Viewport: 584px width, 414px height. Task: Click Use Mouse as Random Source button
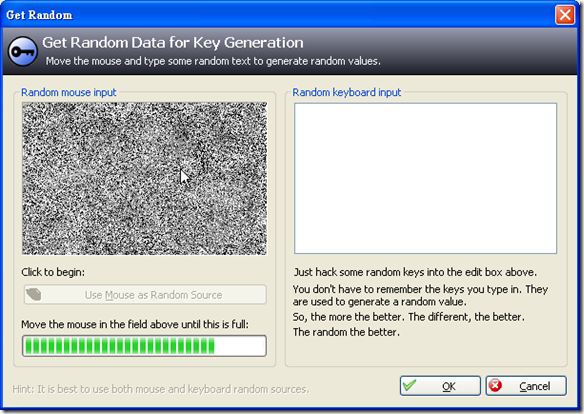click(x=145, y=295)
